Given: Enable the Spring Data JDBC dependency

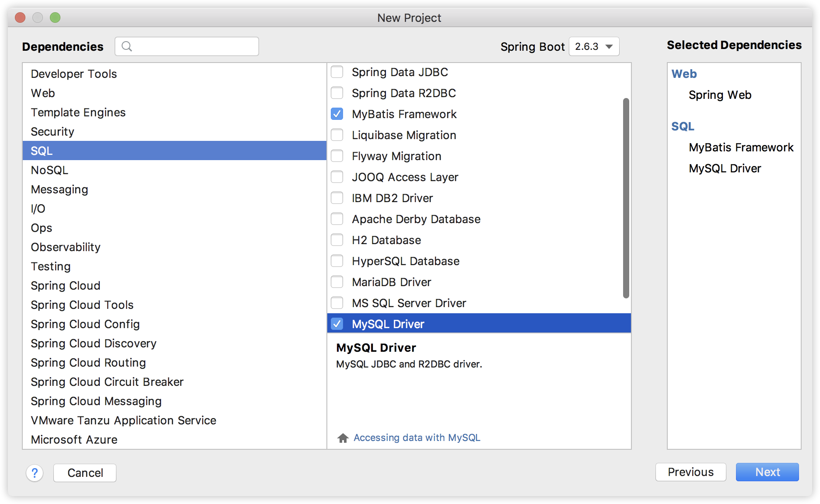Looking at the screenshot, I should click(x=337, y=72).
